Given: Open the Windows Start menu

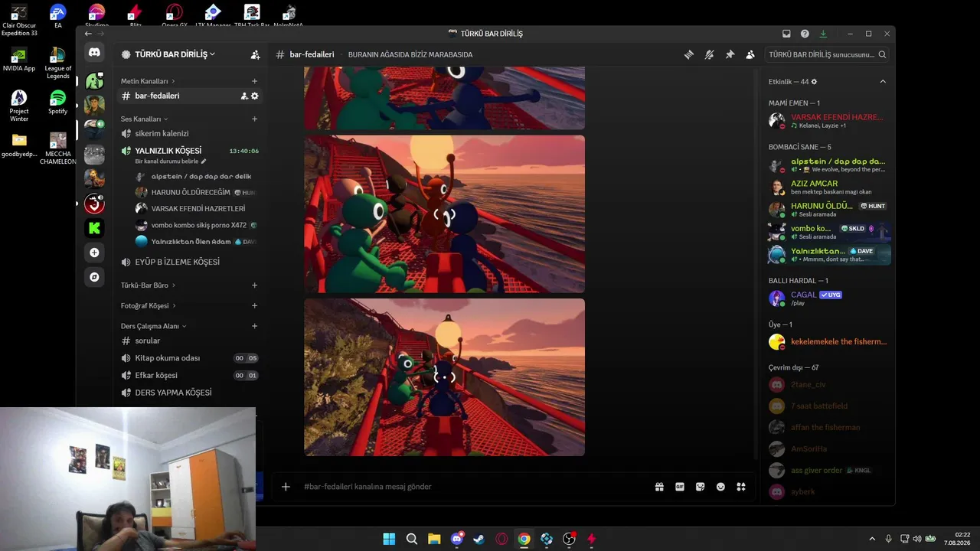Looking at the screenshot, I should point(389,539).
